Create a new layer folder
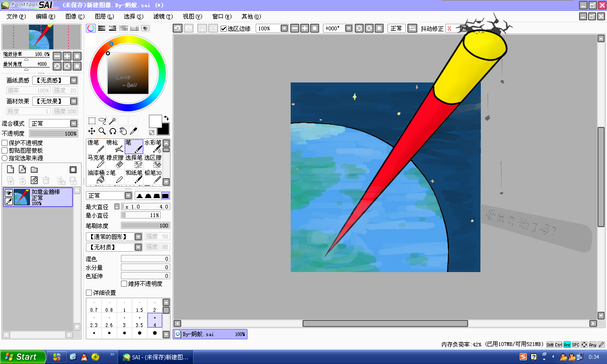607x364 pixels. point(34,169)
